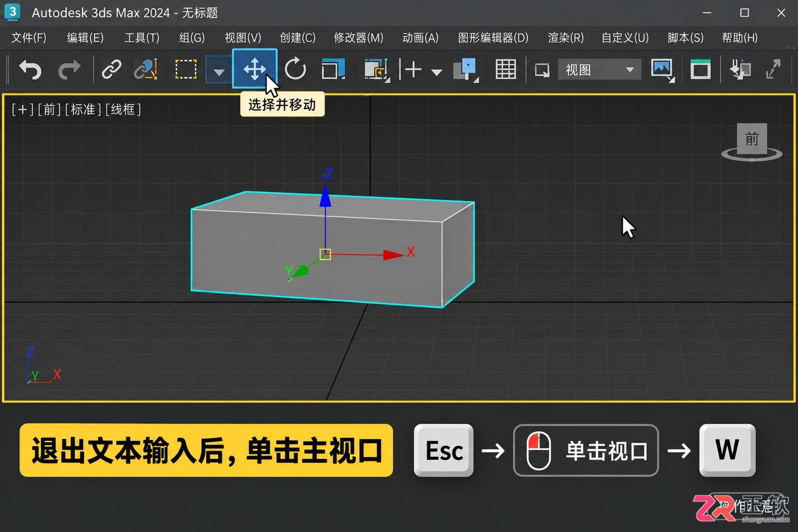The width and height of the screenshot is (798, 532).
Task: Click the broken-chain Unlink Selection icon
Action: coord(146,70)
